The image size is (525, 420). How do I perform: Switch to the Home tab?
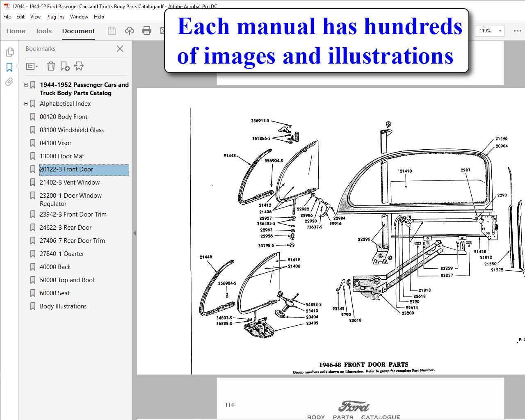tap(16, 31)
